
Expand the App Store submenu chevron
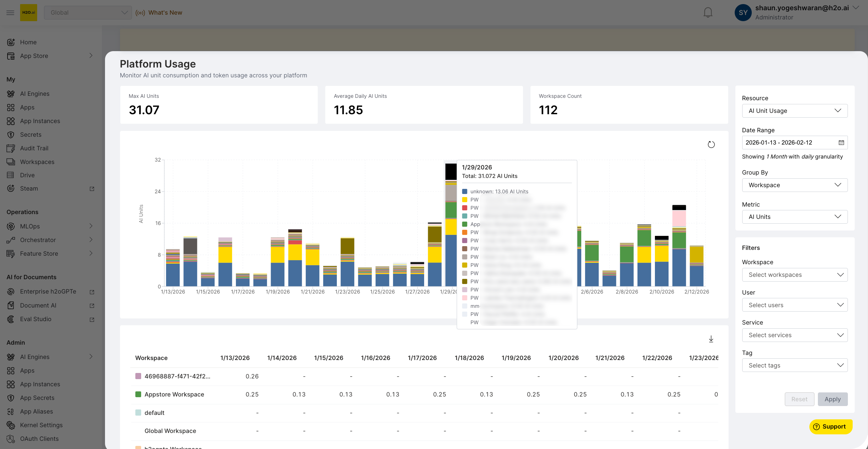(x=91, y=56)
